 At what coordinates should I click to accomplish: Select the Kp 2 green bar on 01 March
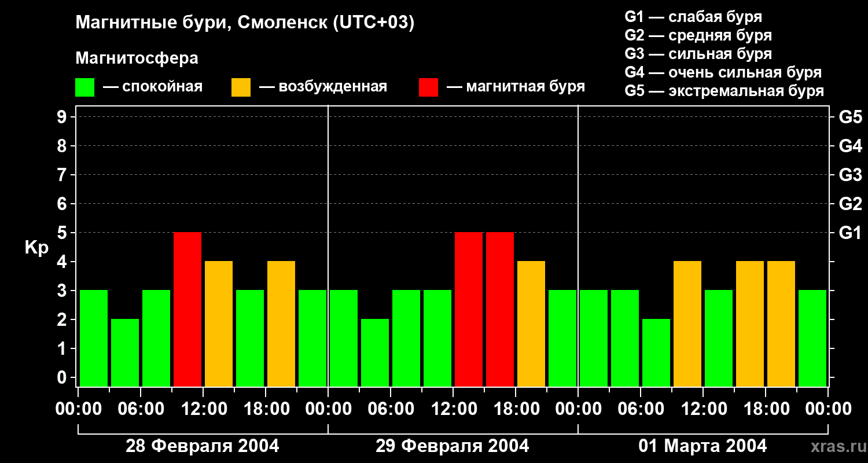[x=656, y=353]
